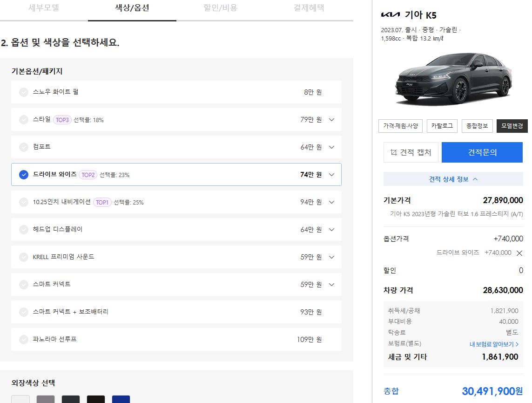Select 스마트 커넥트 + 보조배터리 checkbox
This screenshot has width=532, height=403.
click(x=23, y=312)
